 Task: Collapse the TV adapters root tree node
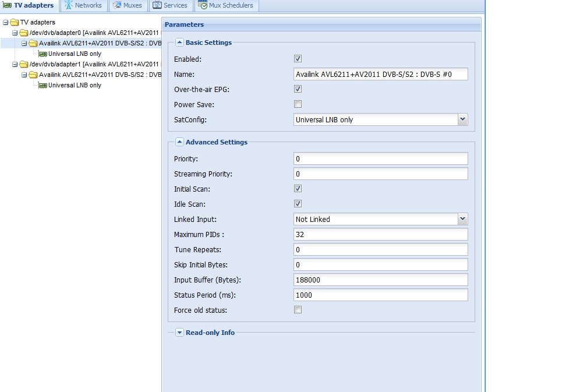pyautogui.click(x=6, y=23)
